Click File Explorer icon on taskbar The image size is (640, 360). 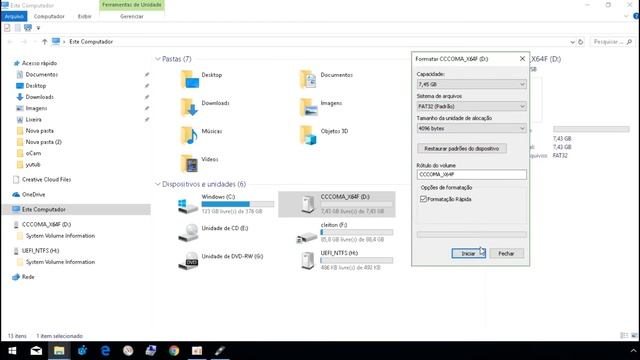[x=59, y=351]
